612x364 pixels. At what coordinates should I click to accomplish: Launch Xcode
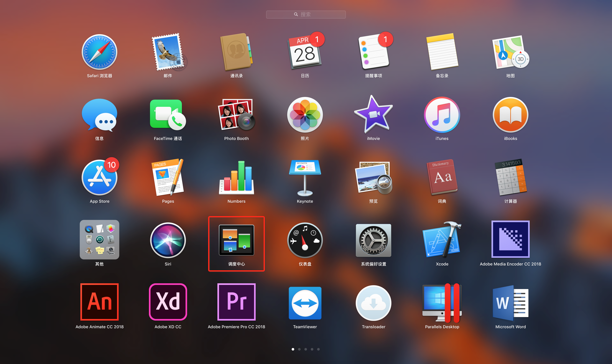pos(442,240)
